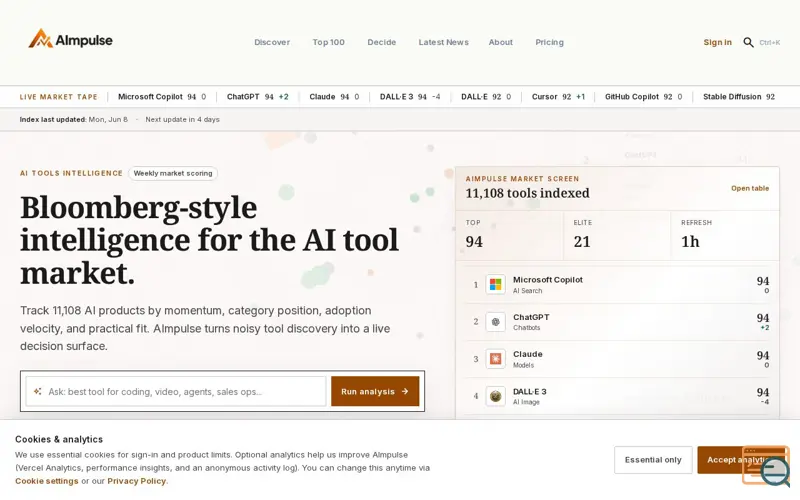
Task: Click the Run analysis button
Action: coord(375,391)
